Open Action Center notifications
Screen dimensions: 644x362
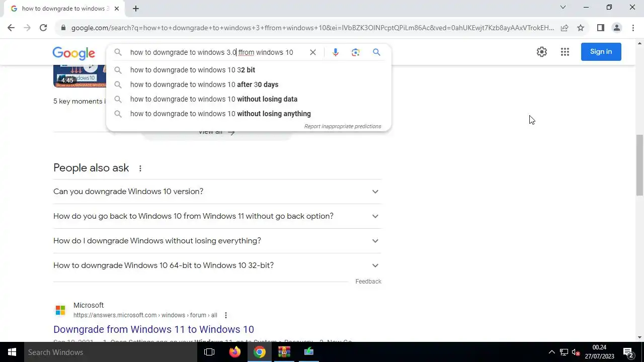628,352
